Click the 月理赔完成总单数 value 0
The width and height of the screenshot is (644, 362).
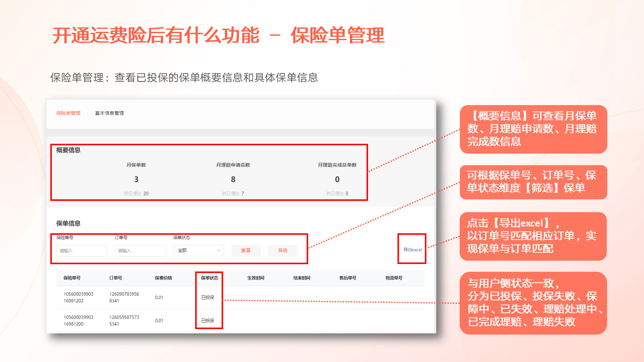pyautogui.click(x=337, y=179)
